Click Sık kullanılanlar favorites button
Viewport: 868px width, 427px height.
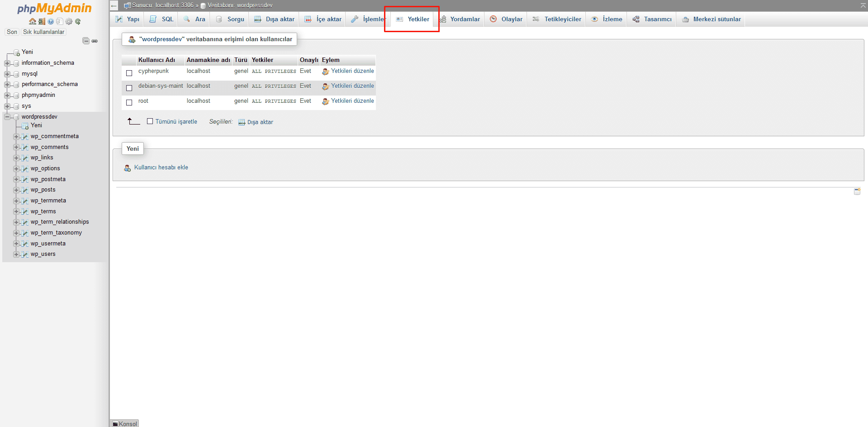44,32
